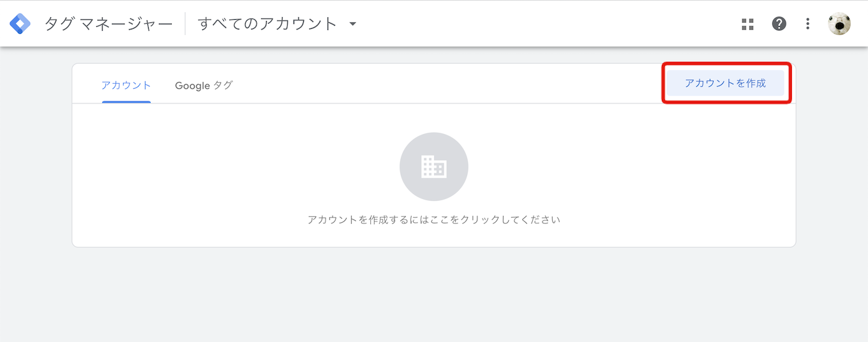Switch to the アカウント tab
Image resolution: width=868 pixels, height=342 pixels.
pyautogui.click(x=126, y=85)
